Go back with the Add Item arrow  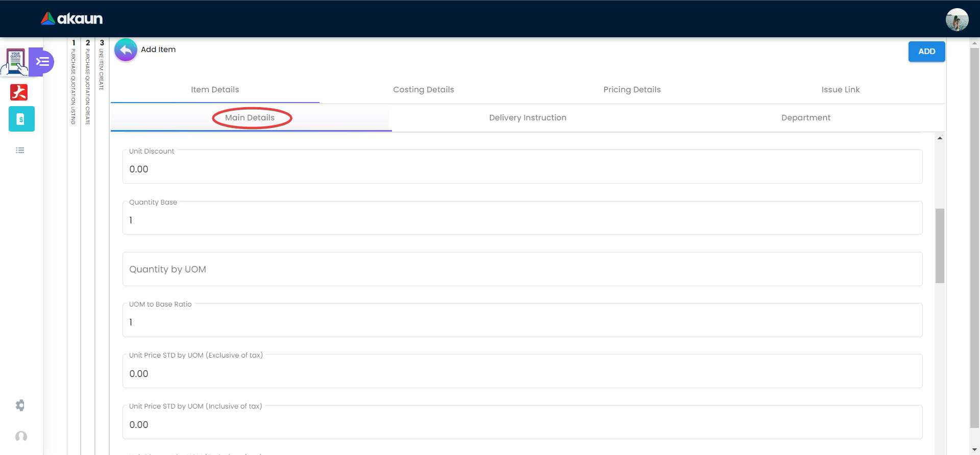click(x=126, y=49)
